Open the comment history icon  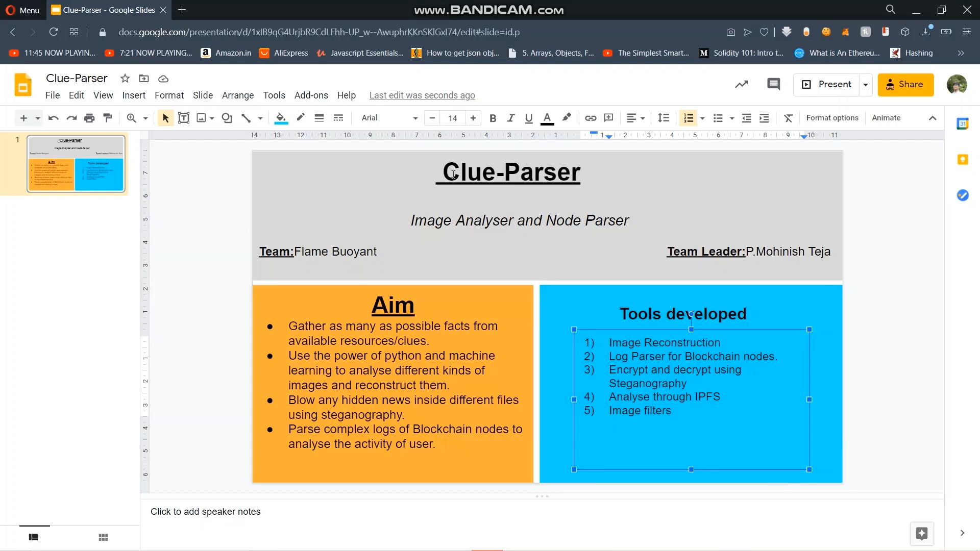tap(773, 84)
